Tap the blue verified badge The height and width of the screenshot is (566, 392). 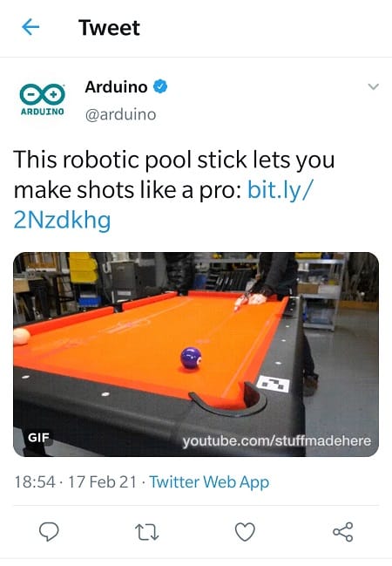(x=160, y=87)
